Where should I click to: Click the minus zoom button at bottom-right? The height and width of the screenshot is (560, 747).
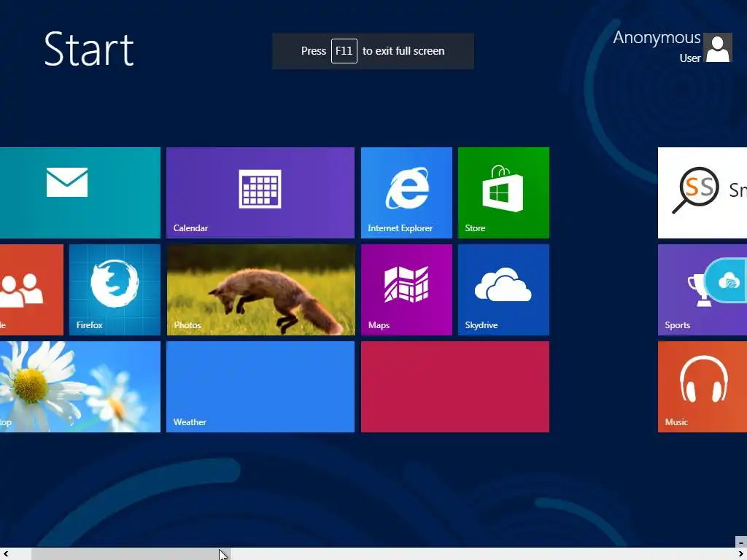(741, 542)
